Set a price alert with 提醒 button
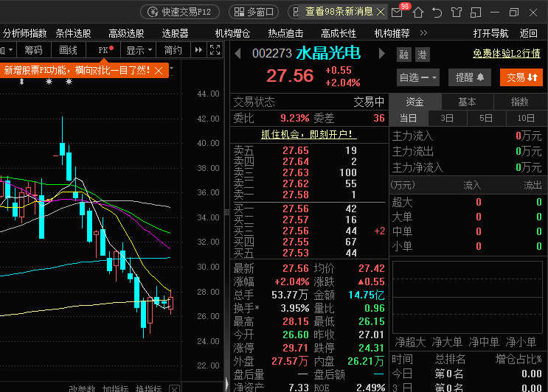548x392 pixels. tap(470, 77)
